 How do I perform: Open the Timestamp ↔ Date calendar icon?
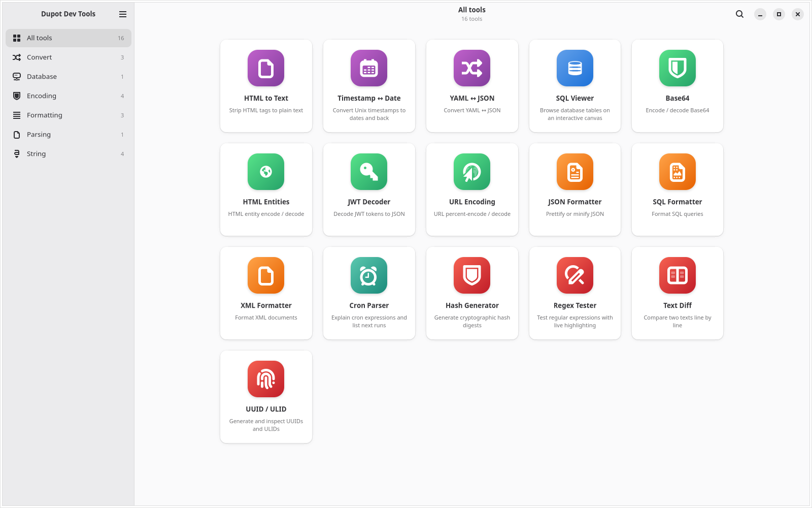click(369, 68)
